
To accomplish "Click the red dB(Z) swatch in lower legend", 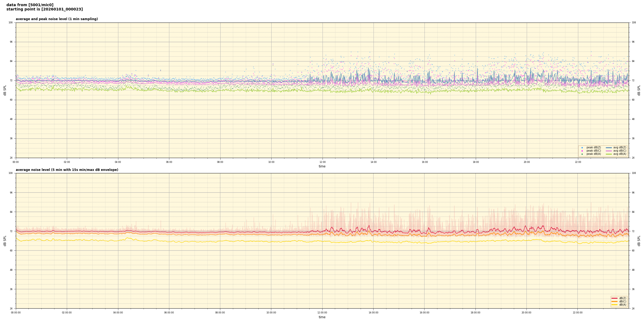I will (x=614, y=298).
